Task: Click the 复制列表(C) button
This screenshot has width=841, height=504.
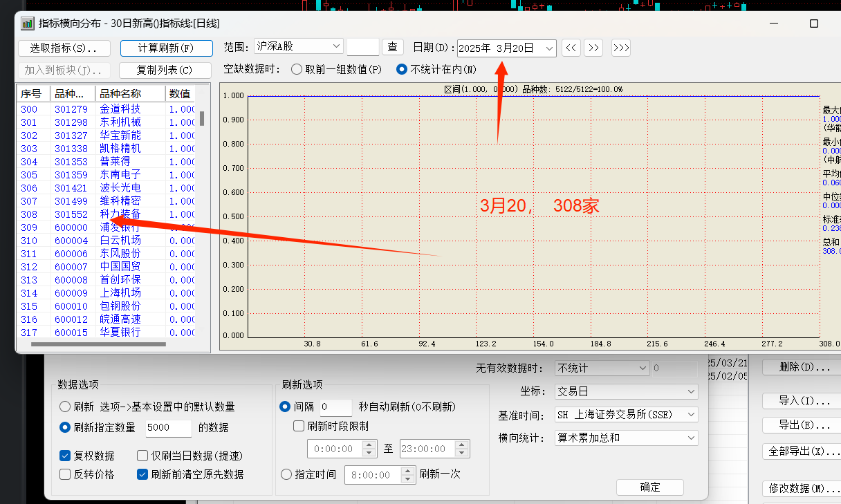Action: (x=165, y=70)
